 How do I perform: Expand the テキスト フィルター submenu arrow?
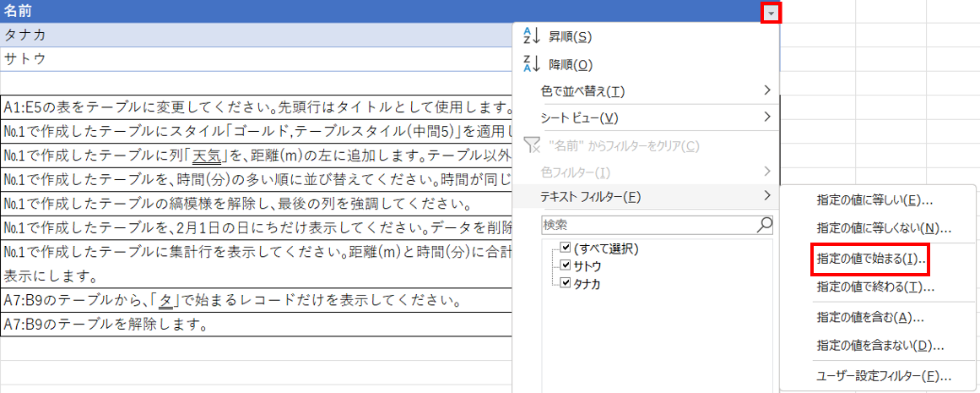click(x=767, y=196)
